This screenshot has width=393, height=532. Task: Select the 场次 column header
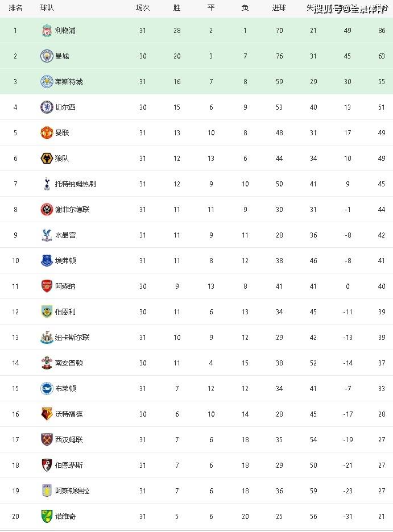tap(142, 8)
